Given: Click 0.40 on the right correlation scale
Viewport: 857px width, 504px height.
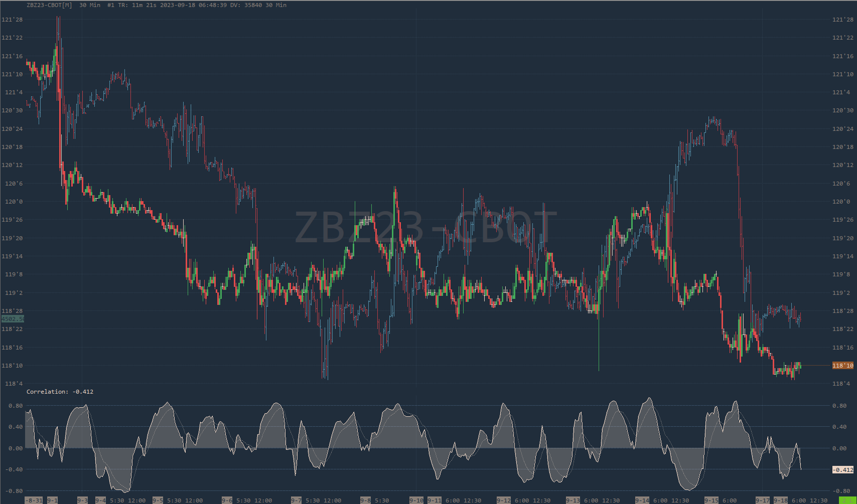Looking at the screenshot, I should point(839,427).
